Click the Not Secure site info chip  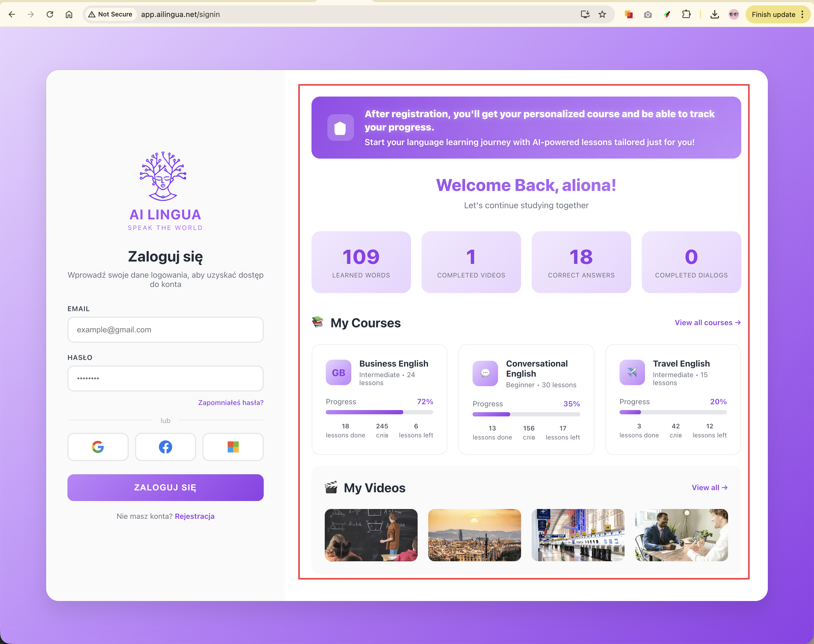click(110, 14)
